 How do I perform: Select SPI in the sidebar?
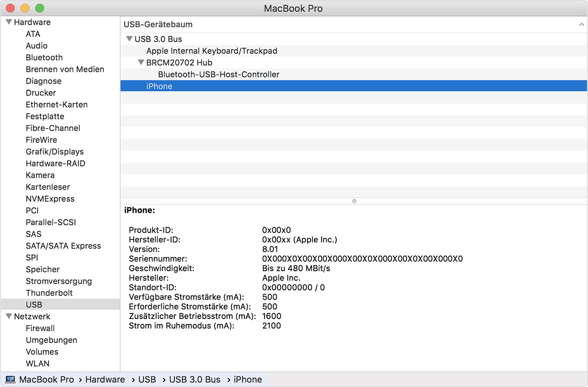click(32, 258)
